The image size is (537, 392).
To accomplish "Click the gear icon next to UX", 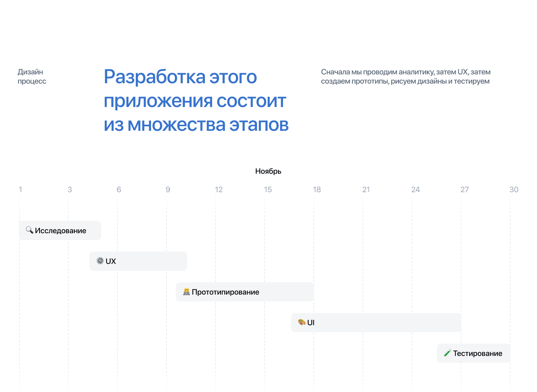I will [x=100, y=261].
